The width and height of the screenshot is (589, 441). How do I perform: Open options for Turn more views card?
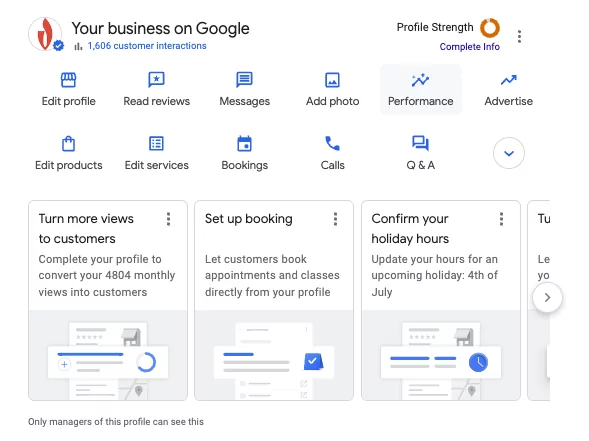pyautogui.click(x=168, y=219)
